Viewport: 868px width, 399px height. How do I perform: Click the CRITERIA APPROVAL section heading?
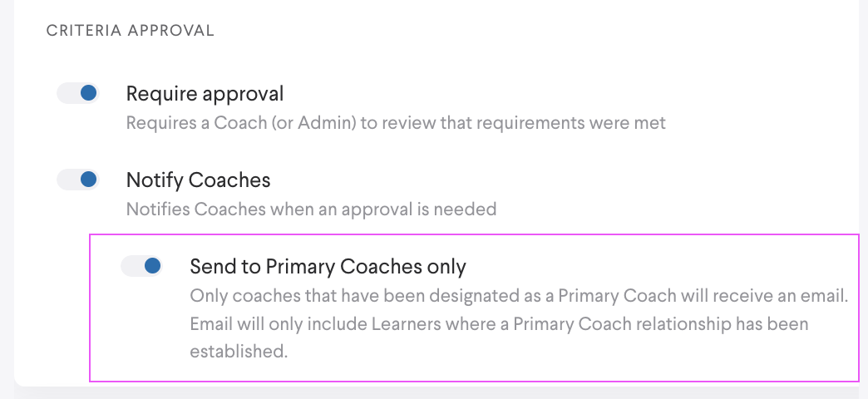131,31
